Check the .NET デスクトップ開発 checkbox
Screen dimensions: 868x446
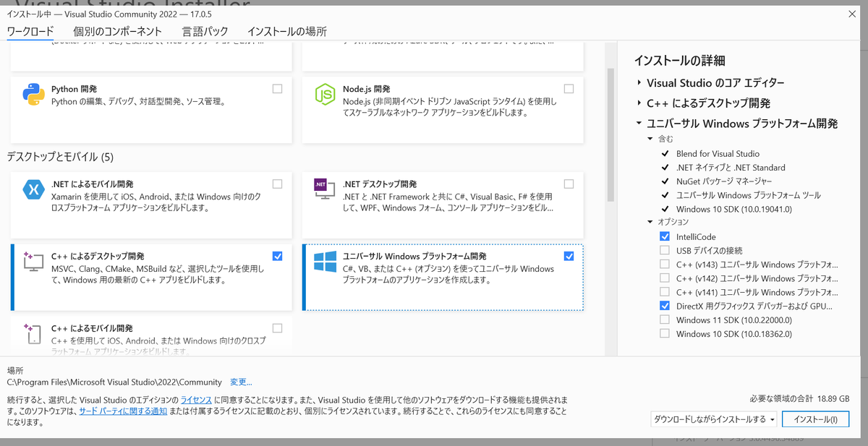pyautogui.click(x=569, y=184)
